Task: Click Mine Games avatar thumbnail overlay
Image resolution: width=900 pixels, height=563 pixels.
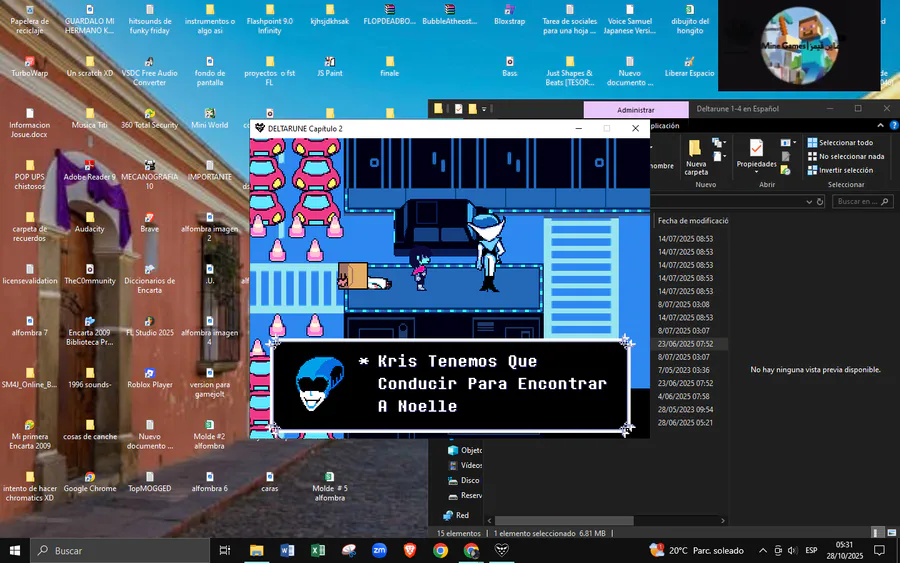Action: pos(799,45)
